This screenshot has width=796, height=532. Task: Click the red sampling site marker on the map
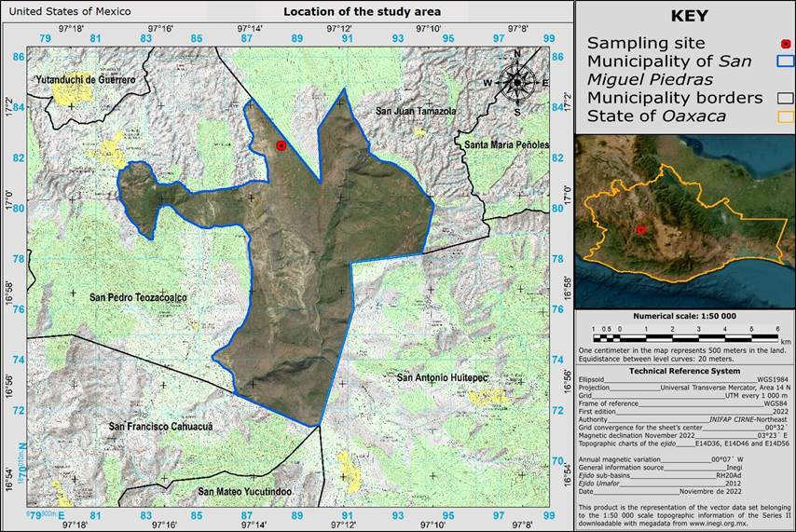pos(281,145)
